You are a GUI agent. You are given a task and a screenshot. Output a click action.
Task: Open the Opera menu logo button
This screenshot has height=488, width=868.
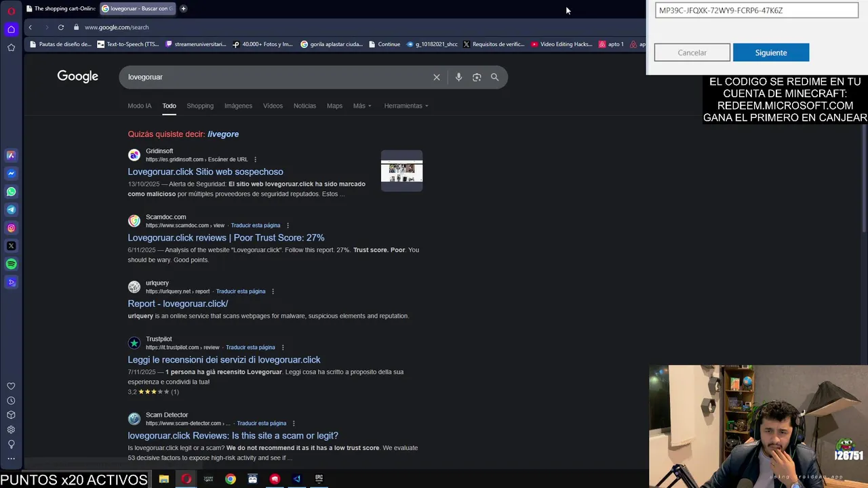point(11,10)
